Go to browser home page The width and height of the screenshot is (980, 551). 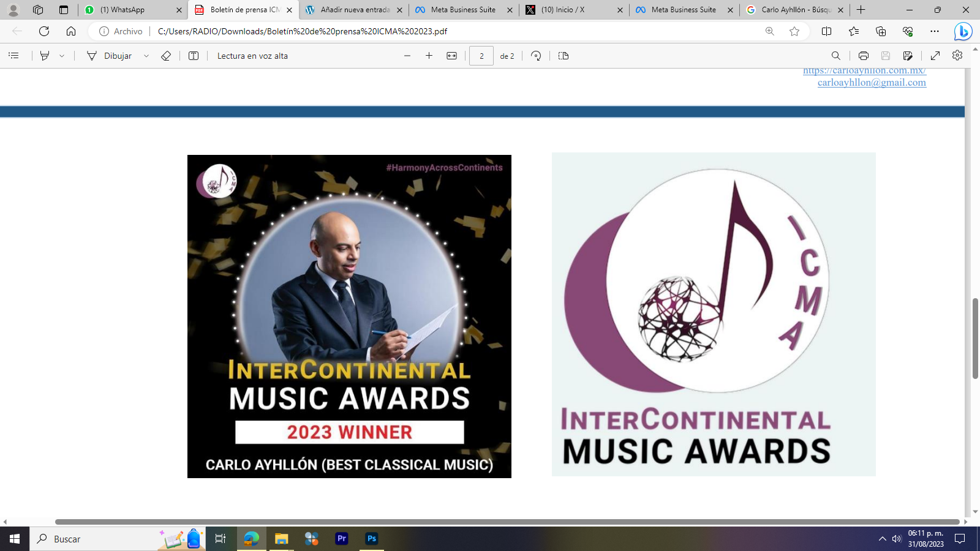[71, 31]
